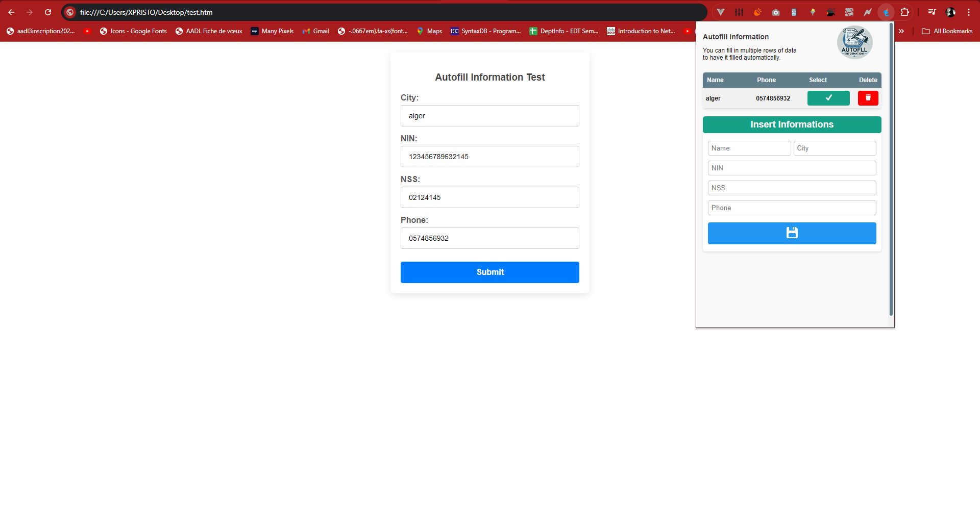Open the Many Pixels bookmark

[272, 31]
